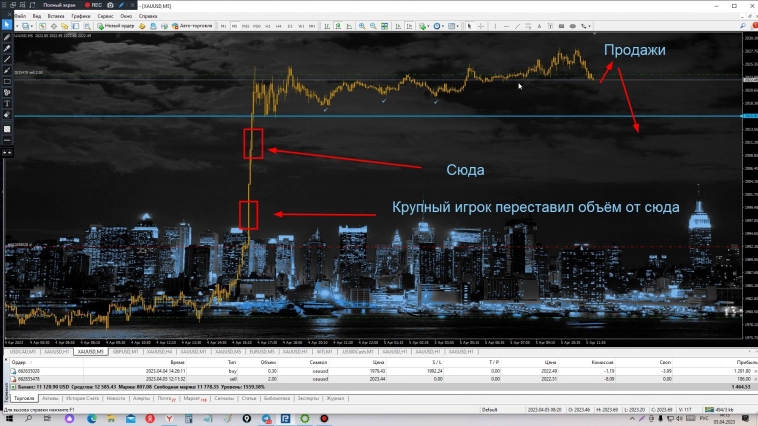Open the Журнал terminal tab

(x=335, y=398)
